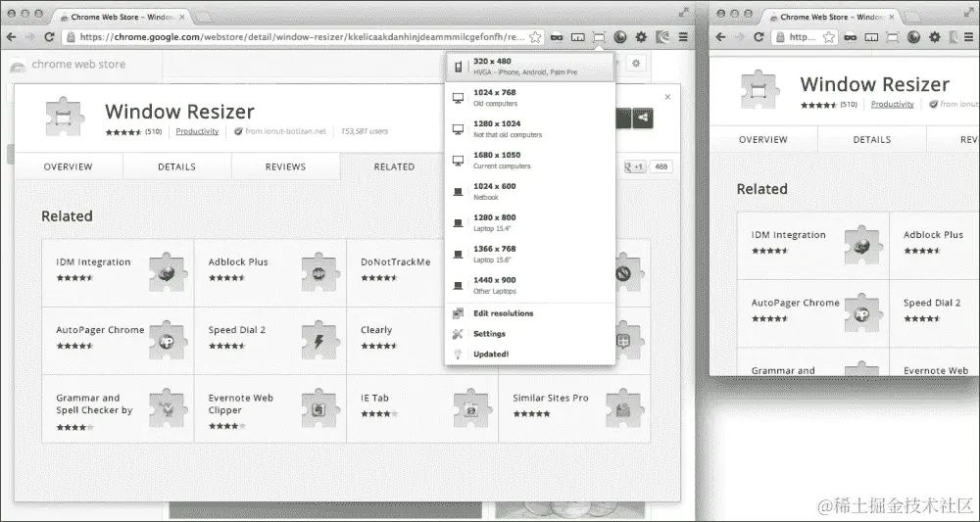The image size is (980, 522).
Task: Open DoNotTrackMe extension card
Action: [396, 273]
